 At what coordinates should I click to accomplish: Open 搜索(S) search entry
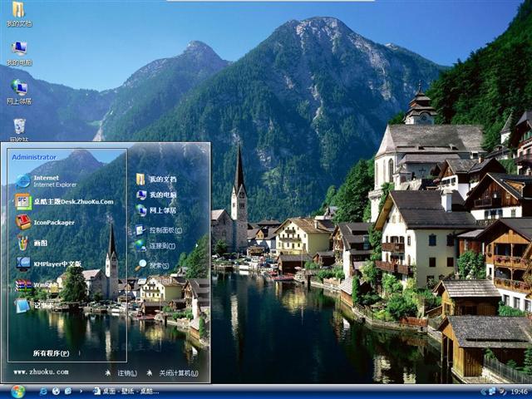pos(152,265)
